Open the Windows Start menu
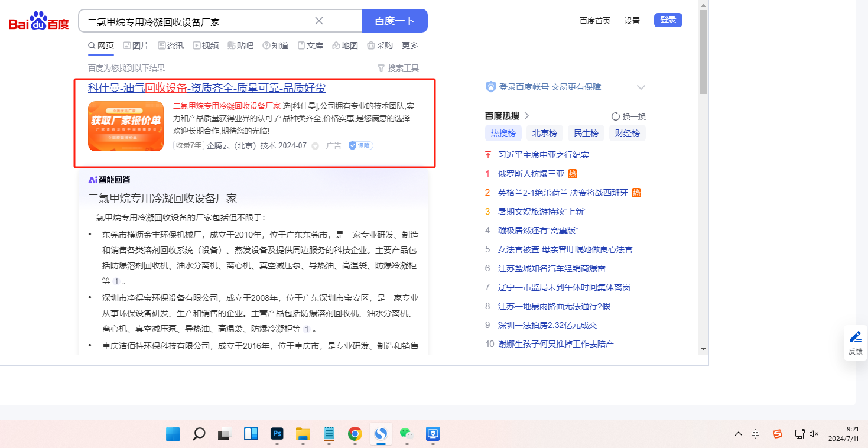Viewport: 868px width, 448px height. tap(173, 434)
